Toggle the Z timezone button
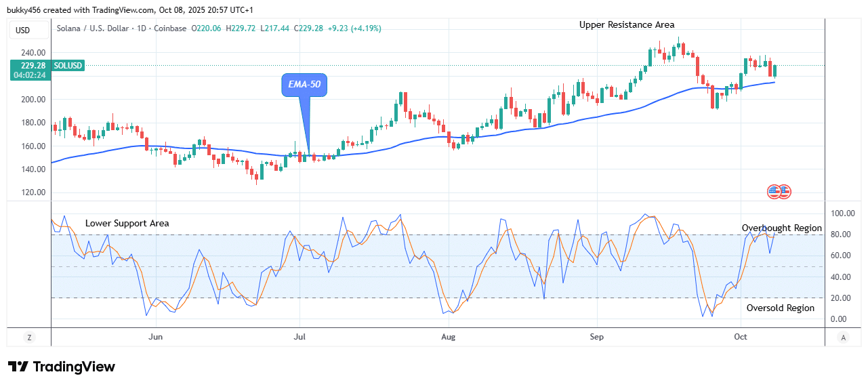This screenshot has height=387, width=868. [x=30, y=337]
